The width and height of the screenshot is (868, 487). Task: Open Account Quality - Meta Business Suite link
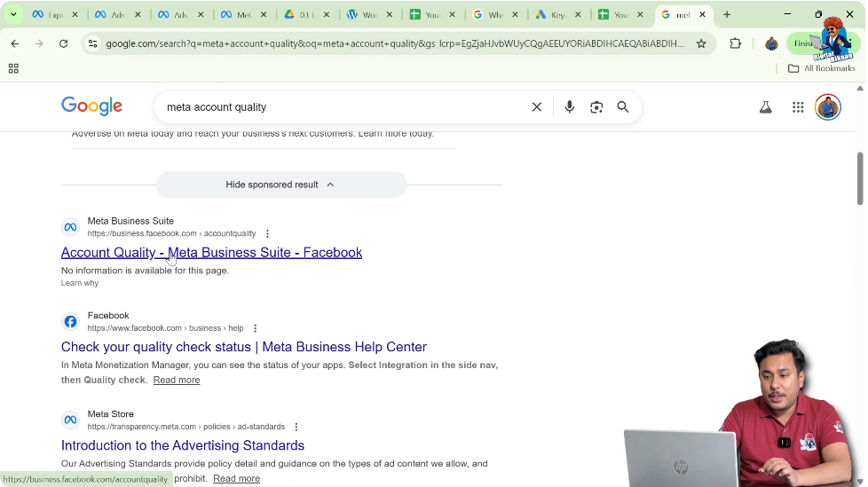coord(211,253)
